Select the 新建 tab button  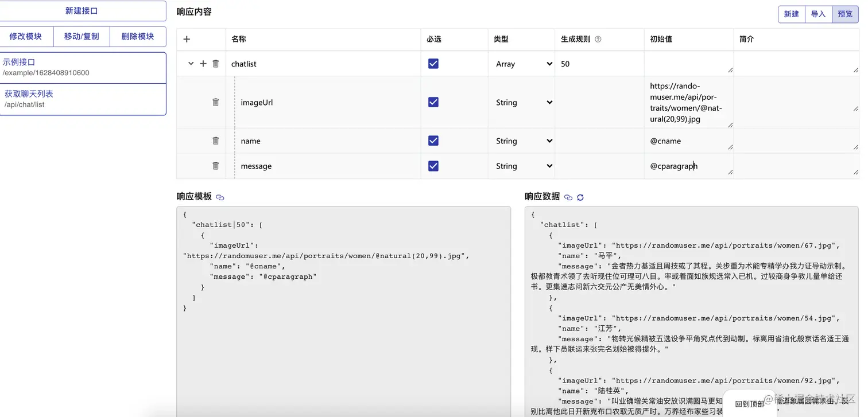792,14
